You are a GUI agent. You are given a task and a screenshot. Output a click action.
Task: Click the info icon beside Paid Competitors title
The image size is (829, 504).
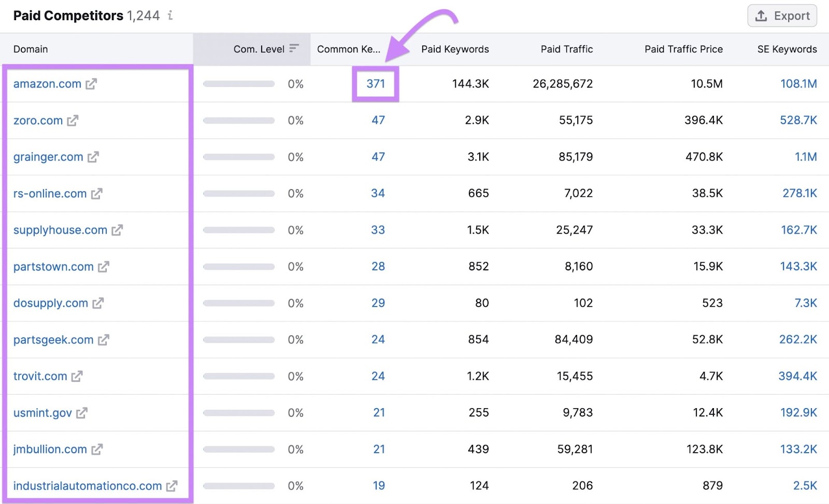coord(170,16)
